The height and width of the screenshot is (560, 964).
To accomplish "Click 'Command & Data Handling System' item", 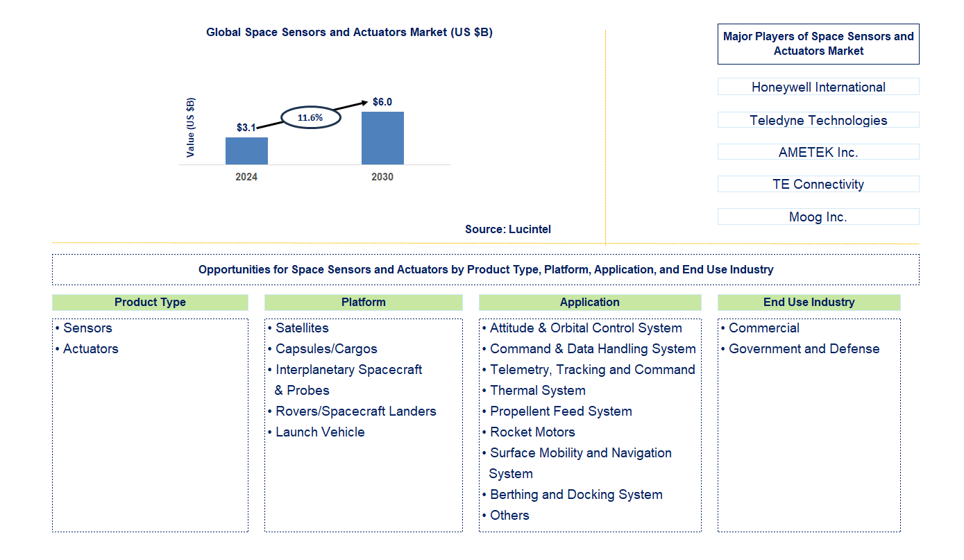I will click(x=589, y=349).
